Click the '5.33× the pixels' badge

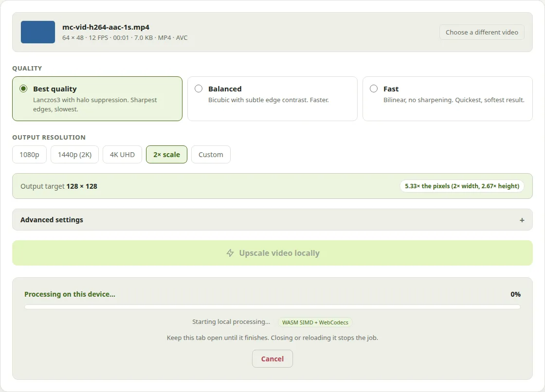[x=462, y=186]
